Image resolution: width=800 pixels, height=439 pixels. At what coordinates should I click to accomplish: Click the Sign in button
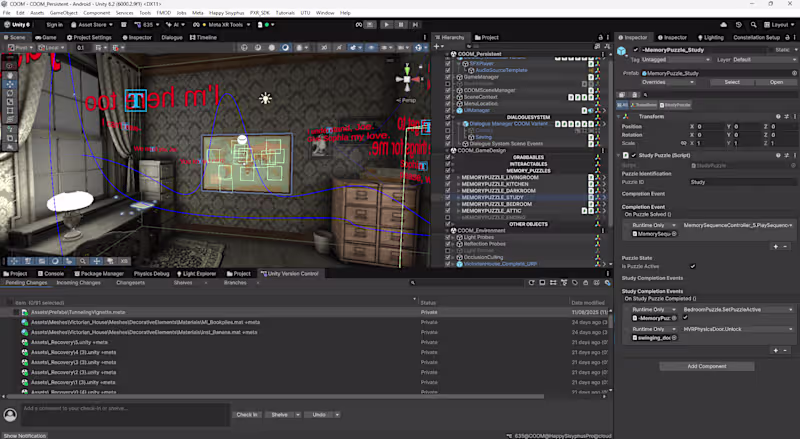point(55,25)
